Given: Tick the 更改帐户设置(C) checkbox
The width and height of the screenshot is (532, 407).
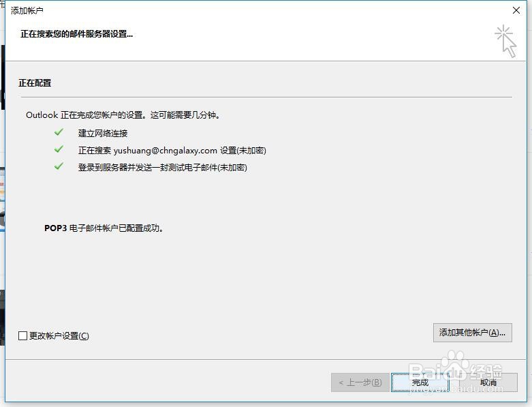Looking at the screenshot, I should (22, 335).
